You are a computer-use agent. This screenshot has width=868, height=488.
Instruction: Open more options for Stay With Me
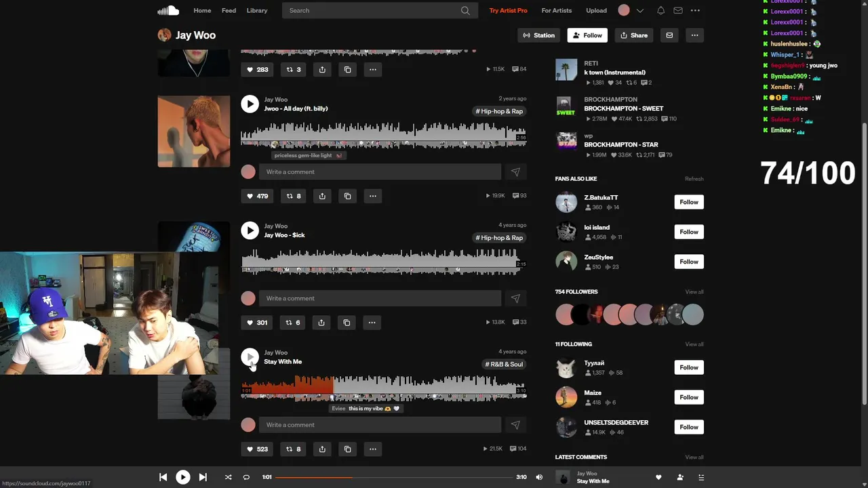[x=372, y=449]
